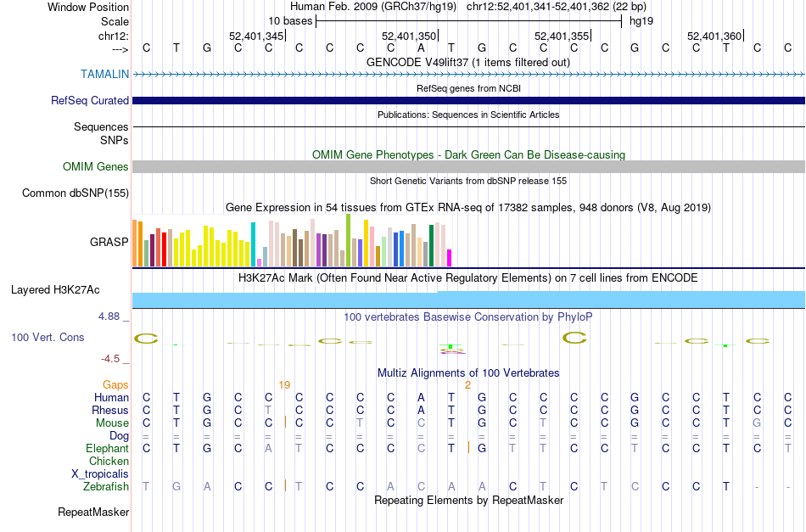Click the light blue H3K27Ac signal band

point(468,300)
